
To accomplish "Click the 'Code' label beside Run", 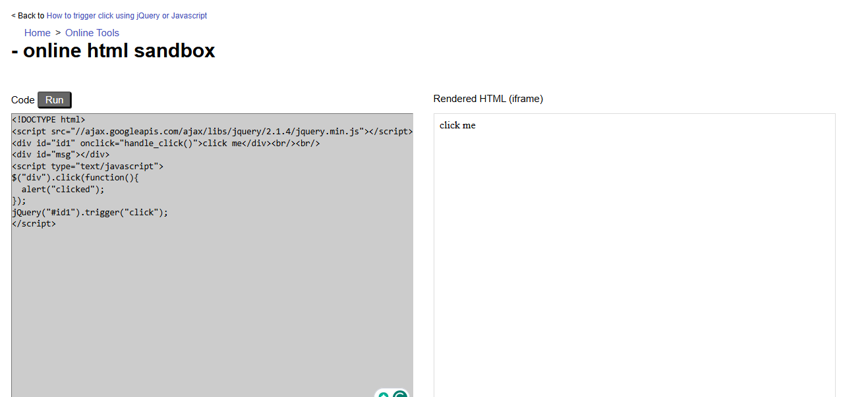I will [23, 100].
